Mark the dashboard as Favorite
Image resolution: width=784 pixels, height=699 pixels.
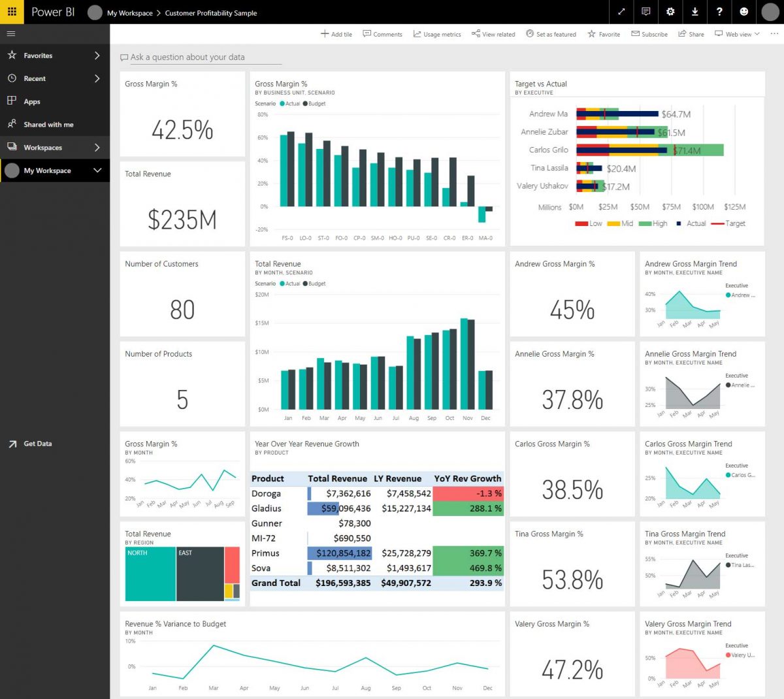[603, 34]
